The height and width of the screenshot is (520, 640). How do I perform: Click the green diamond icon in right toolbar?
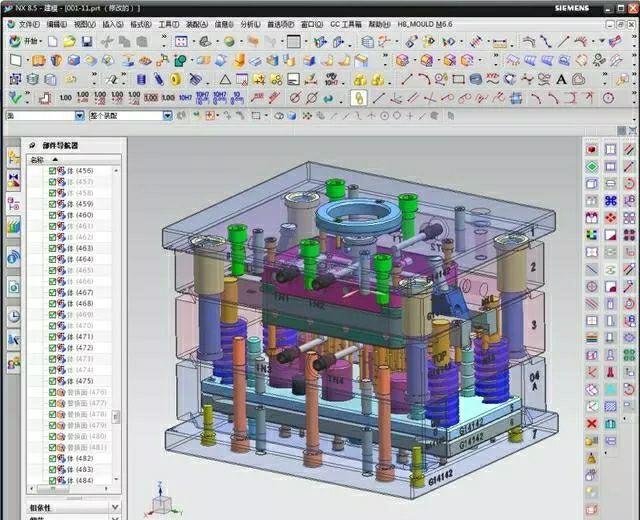(x=591, y=167)
